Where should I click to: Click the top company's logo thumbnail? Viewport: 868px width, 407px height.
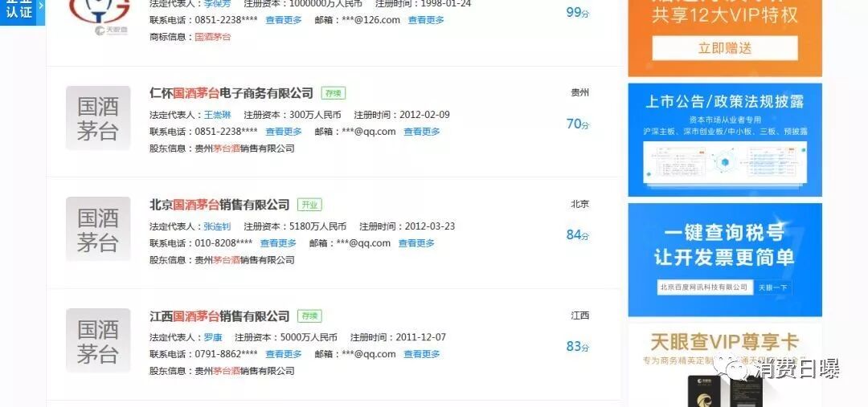click(100, 17)
